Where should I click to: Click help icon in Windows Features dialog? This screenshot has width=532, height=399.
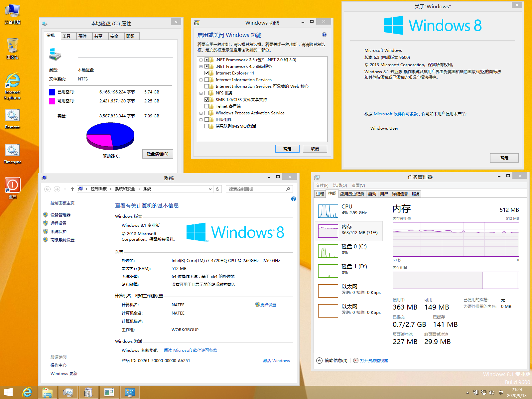324,35
